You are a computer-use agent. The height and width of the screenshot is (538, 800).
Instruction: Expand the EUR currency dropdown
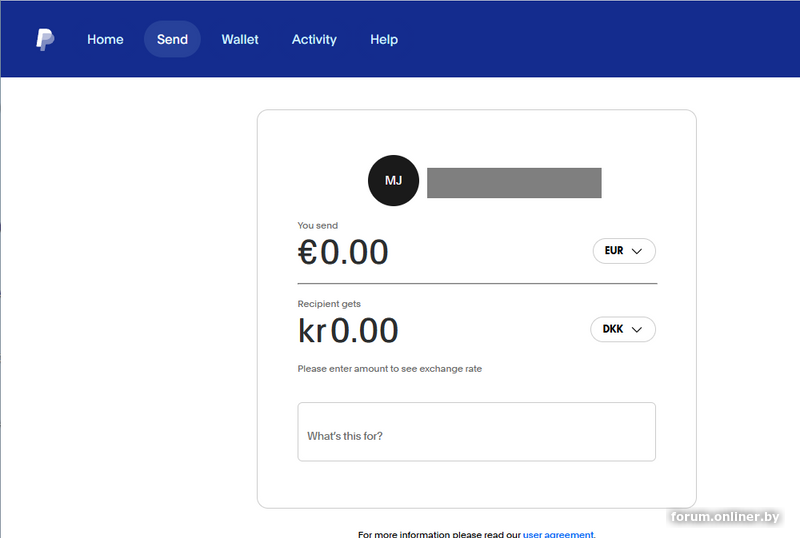[624, 251]
